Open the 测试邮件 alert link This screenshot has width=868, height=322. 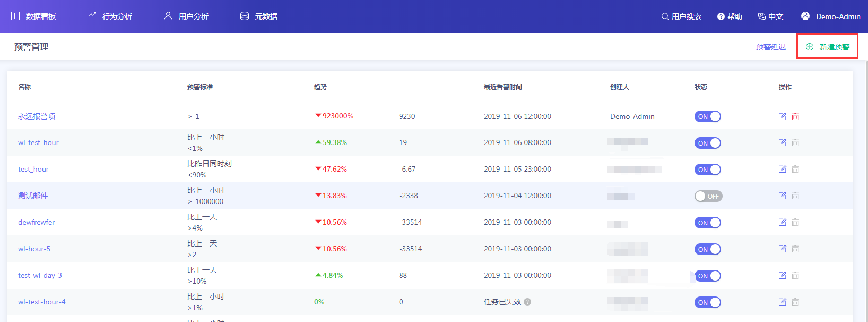[33, 196]
